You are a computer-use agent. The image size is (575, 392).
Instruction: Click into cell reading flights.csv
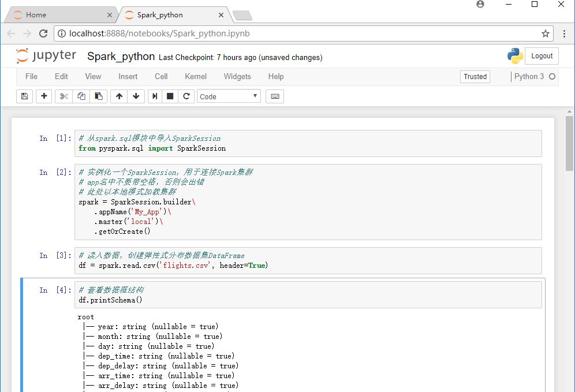click(308, 260)
